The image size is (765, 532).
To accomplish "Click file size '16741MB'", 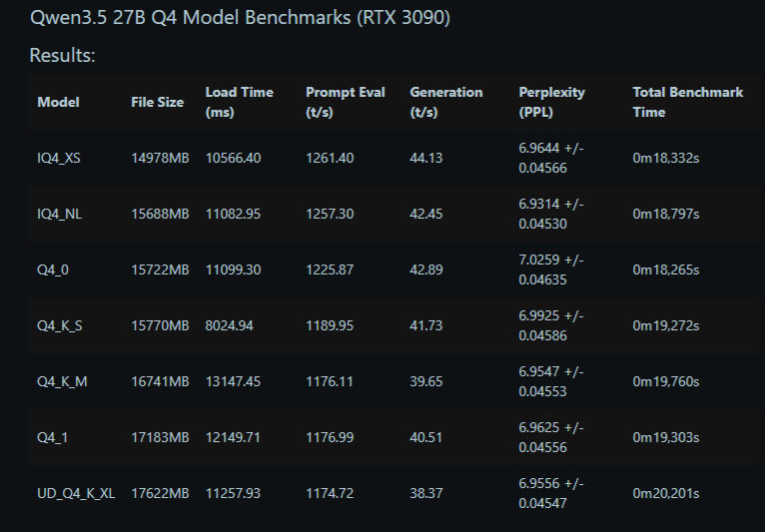I will (x=160, y=381).
